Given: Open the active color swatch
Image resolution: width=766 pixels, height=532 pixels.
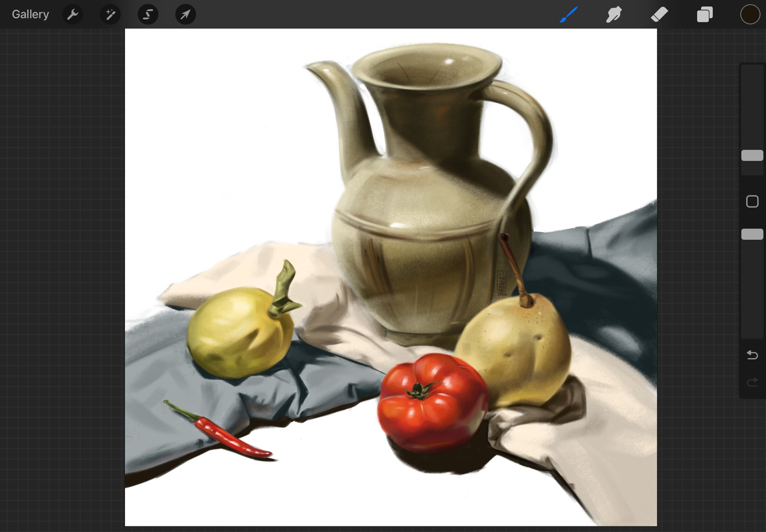Looking at the screenshot, I should point(750,15).
